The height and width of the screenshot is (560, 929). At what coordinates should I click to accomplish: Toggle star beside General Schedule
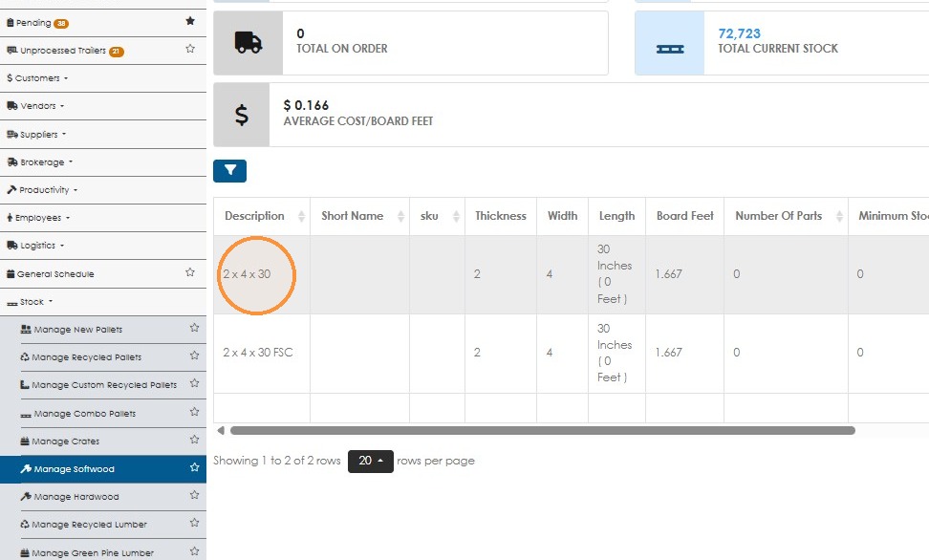pyautogui.click(x=190, y=272)
